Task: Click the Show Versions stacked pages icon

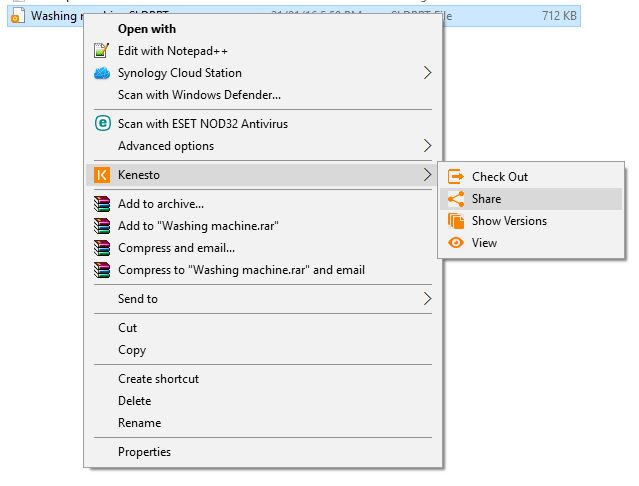Action: pyautogui.click(x=456, y=221)
